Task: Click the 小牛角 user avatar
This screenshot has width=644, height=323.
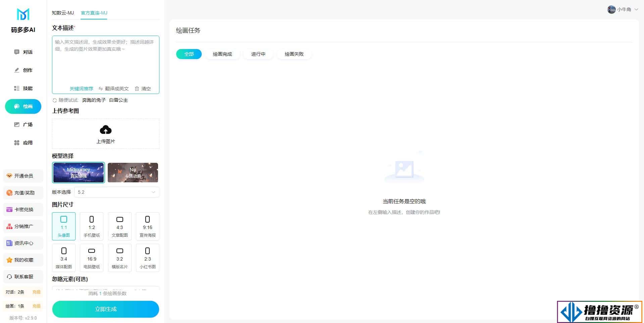Action: (611, 9)
